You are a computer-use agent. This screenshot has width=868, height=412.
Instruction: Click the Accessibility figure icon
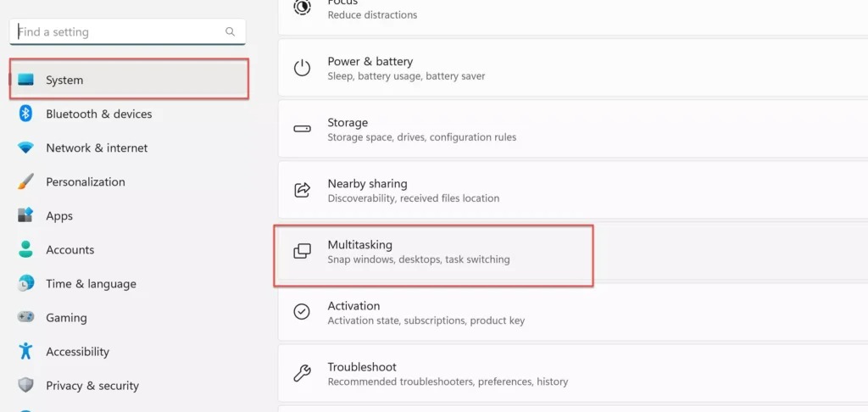coord(25,351)
